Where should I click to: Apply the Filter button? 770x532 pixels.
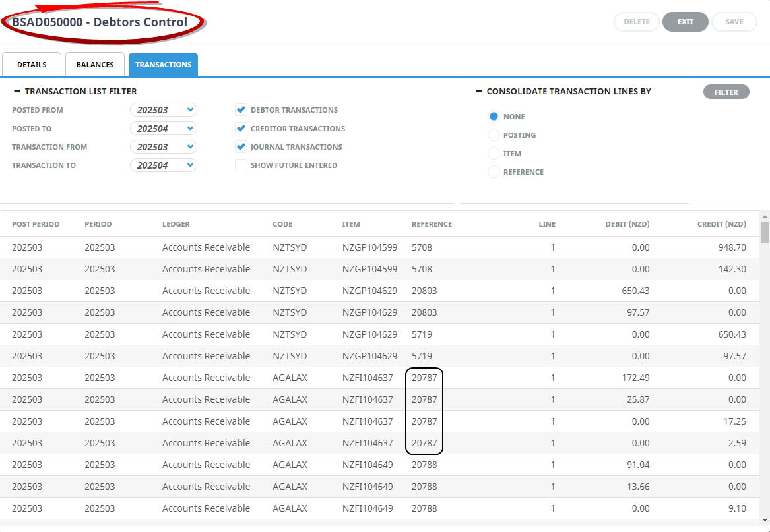pos(726,92)
